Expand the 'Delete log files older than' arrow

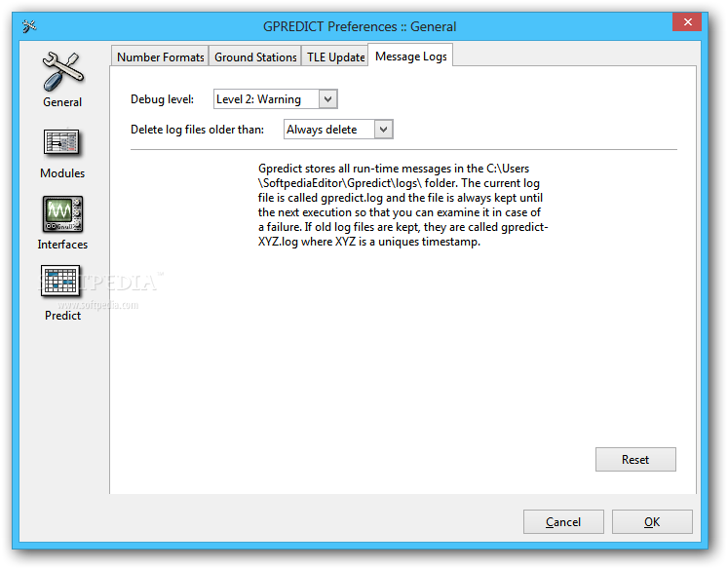[x=384, y=130]
